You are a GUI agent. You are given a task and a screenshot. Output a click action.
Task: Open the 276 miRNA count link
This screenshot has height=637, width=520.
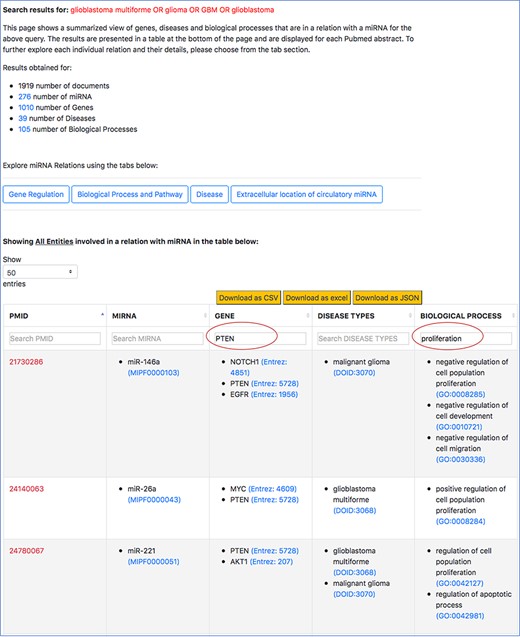24,97
